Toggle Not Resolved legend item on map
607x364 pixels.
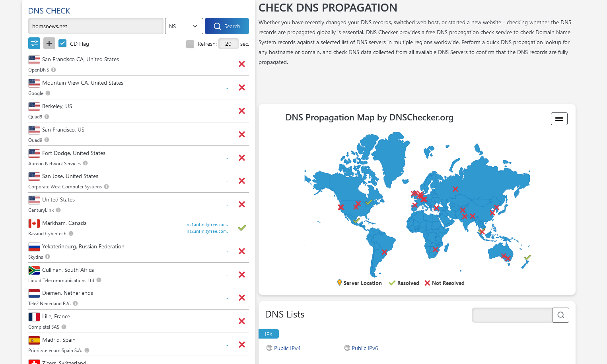(444, 283)
